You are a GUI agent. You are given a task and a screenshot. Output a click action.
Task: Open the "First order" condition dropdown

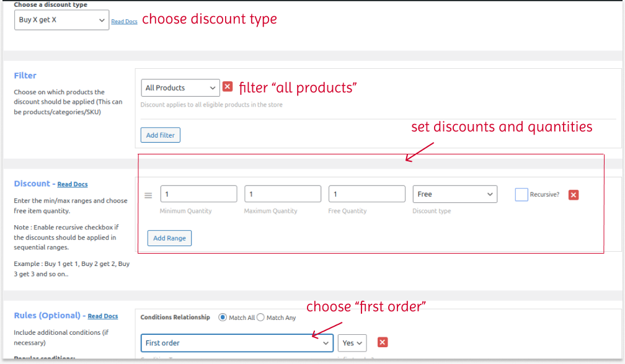237,342
